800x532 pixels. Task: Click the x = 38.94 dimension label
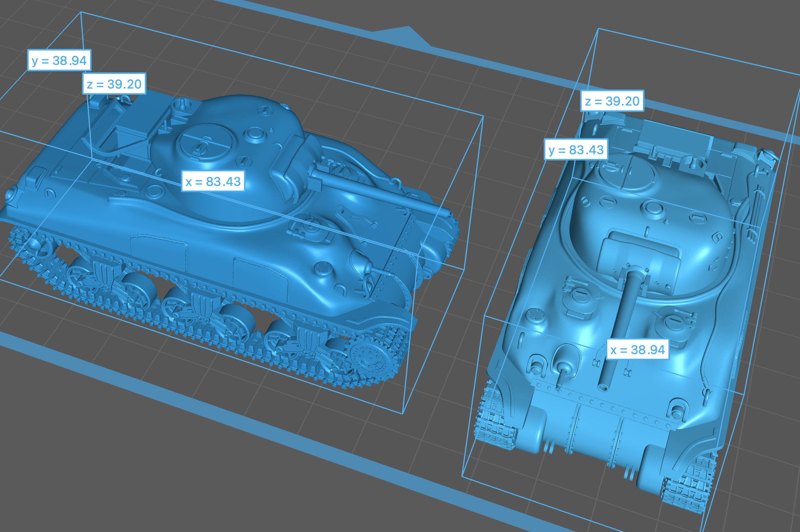pos(638,350)
